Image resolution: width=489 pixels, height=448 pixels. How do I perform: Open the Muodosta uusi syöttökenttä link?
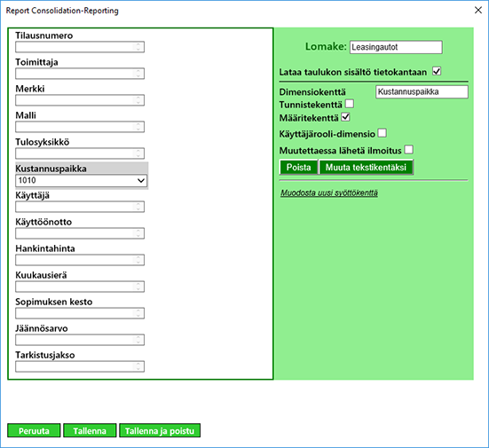point(329,193)
